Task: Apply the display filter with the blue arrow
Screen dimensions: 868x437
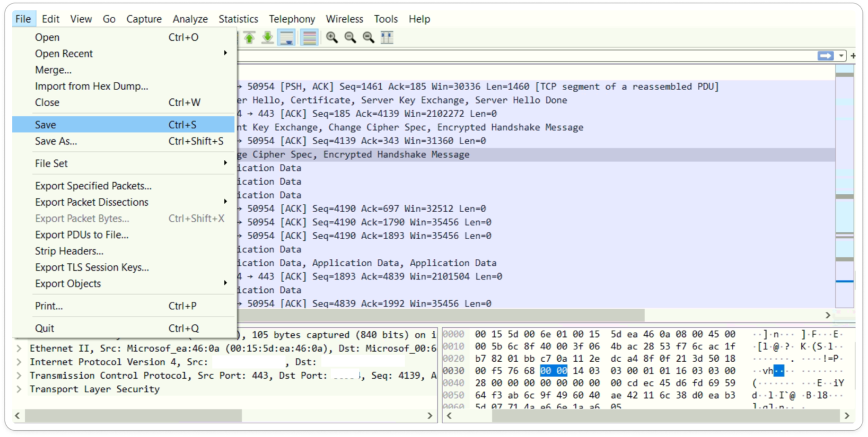Action: [826, 55]
